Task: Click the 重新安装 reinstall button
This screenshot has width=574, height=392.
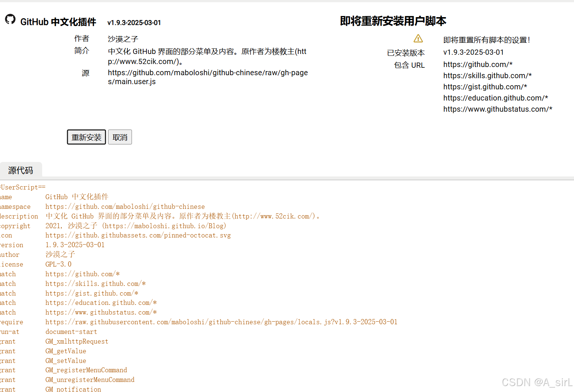Action: pyautogui.click(x=86, y=137)
